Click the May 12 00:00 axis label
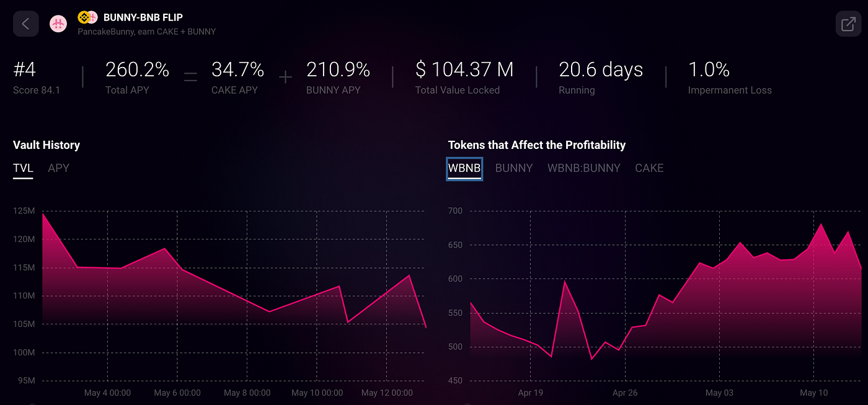Image resolution: width=868 pixels, height=405 pixels. click(x=387, y=393)
